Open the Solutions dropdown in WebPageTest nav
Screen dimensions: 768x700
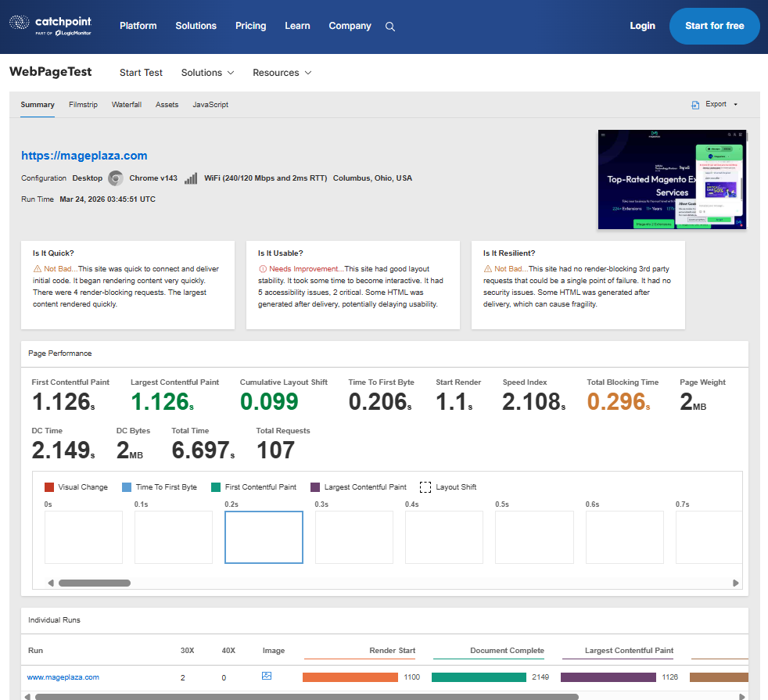point(206,72)
